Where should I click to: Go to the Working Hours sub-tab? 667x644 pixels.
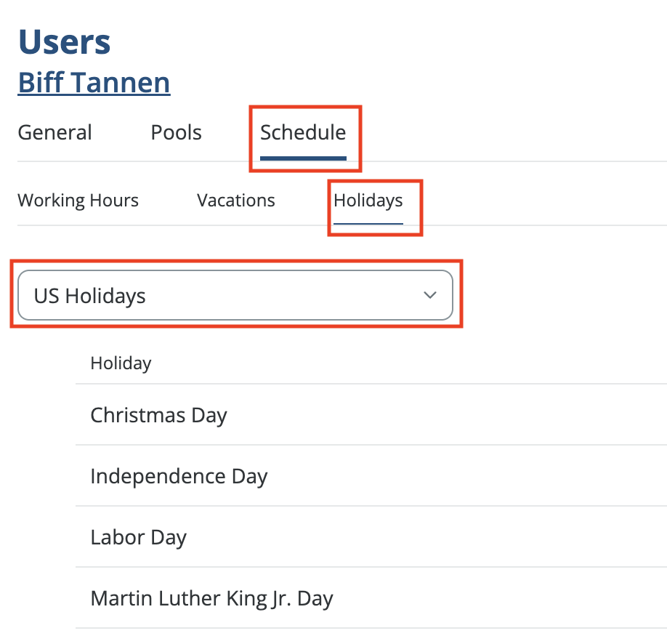pyautogui.click(x=78, y=200)
